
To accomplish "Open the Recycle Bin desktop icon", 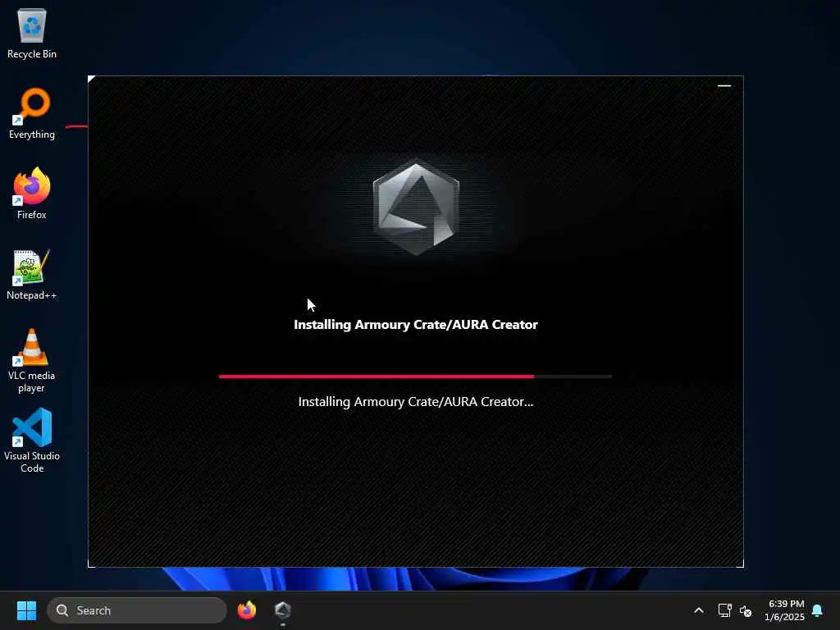I will click(x=32, y=33).
